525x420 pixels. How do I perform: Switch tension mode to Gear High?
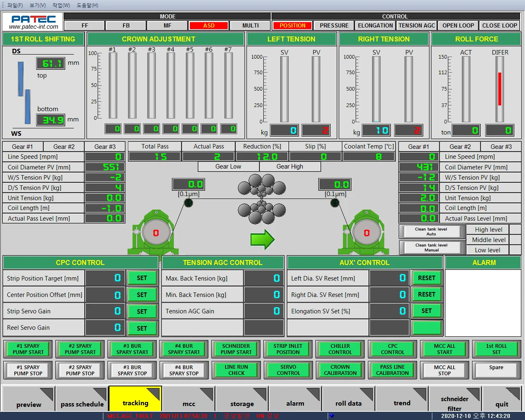[x=290, y=167]
